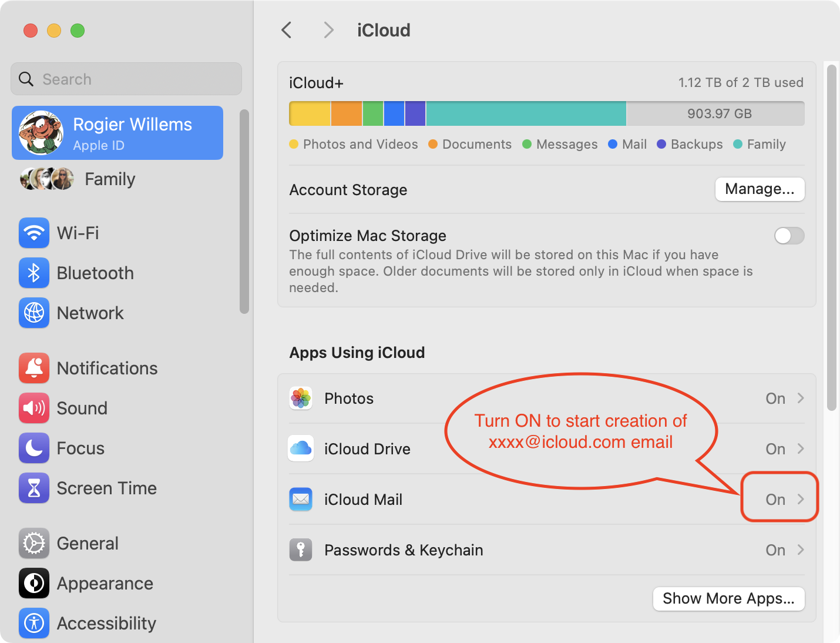
Task: Select the Bluetooth icon in sidebar
Action: pyautogui.click(x=34, y=273)
